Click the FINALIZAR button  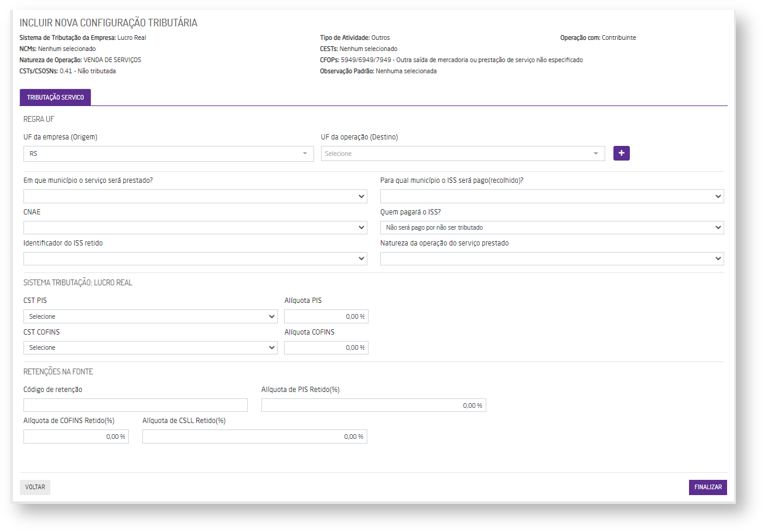708,487
